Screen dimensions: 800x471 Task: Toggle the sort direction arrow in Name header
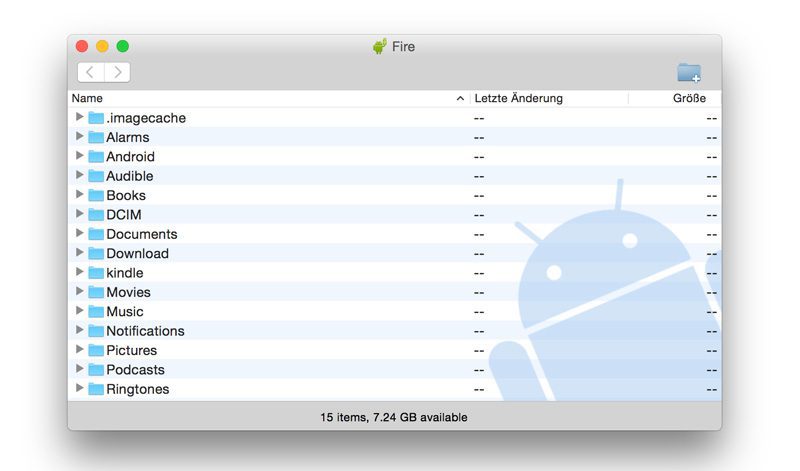(x=460, y=98)
